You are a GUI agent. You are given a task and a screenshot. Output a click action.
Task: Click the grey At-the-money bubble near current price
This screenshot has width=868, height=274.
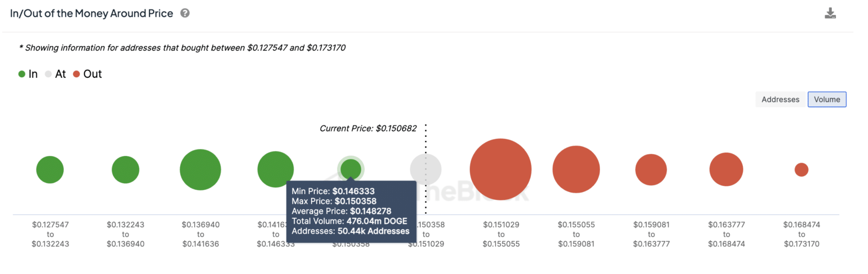point(426,169)
